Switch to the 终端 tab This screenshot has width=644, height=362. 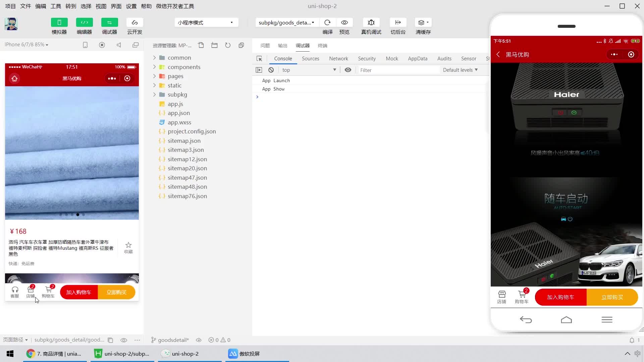click(x=322, y=46)
